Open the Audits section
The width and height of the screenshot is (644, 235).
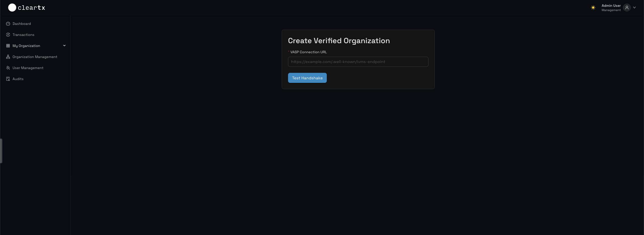(18, 79)
